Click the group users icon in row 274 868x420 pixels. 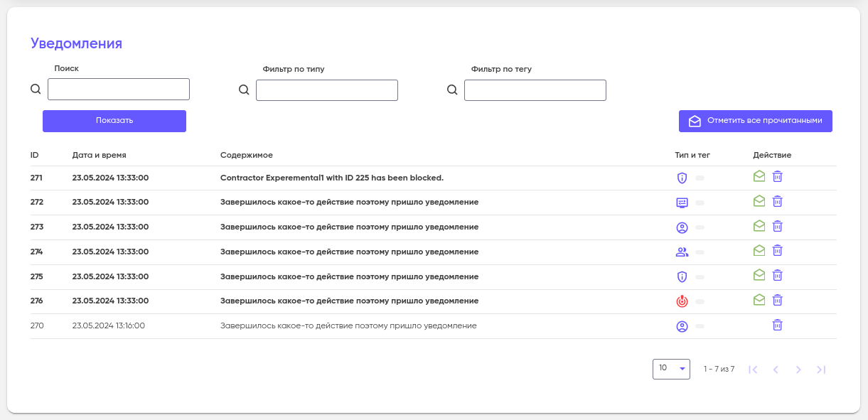click(682, 252)
